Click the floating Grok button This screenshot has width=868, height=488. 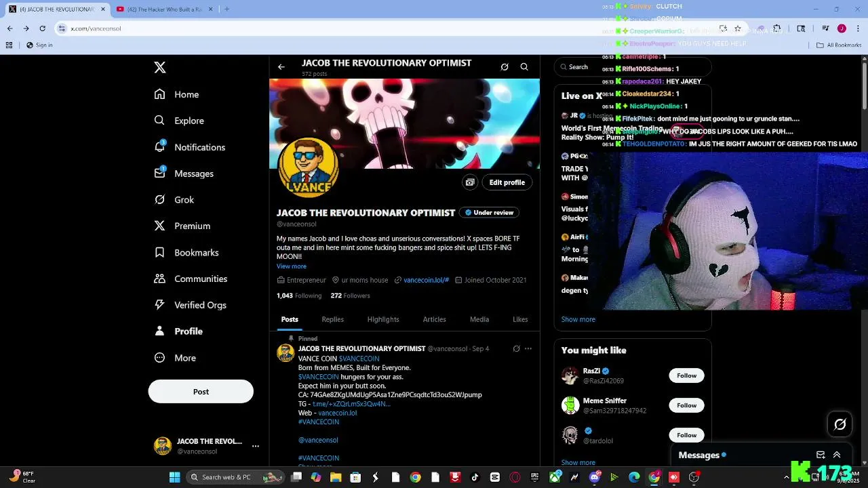coord(840,424)
